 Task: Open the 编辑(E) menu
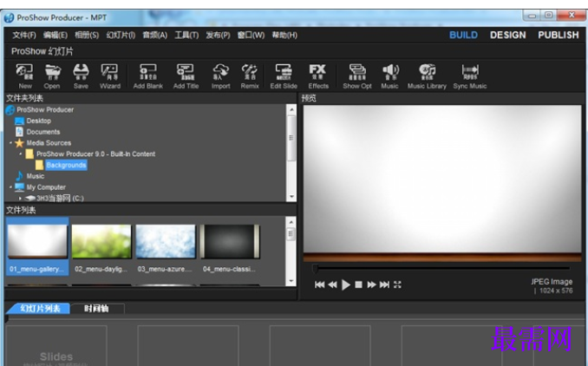point(56,35)
